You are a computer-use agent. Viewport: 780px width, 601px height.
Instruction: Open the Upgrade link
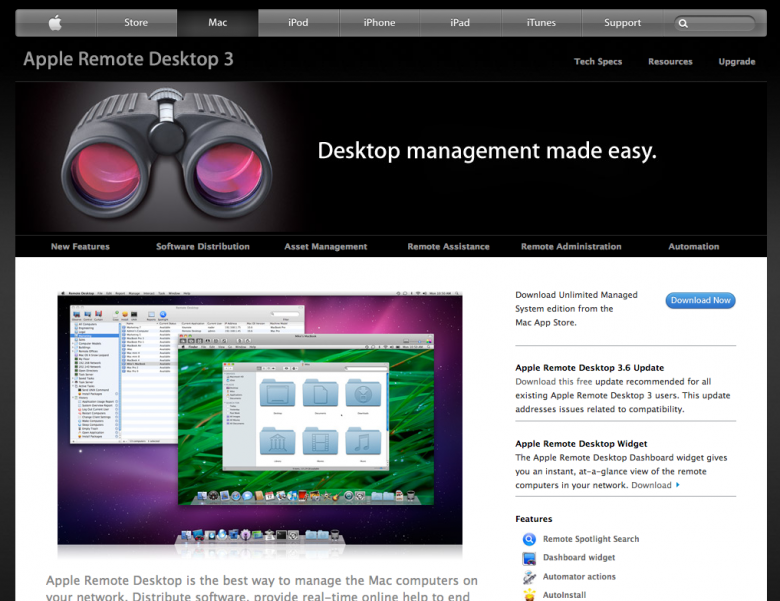click(x=737, y=62)
